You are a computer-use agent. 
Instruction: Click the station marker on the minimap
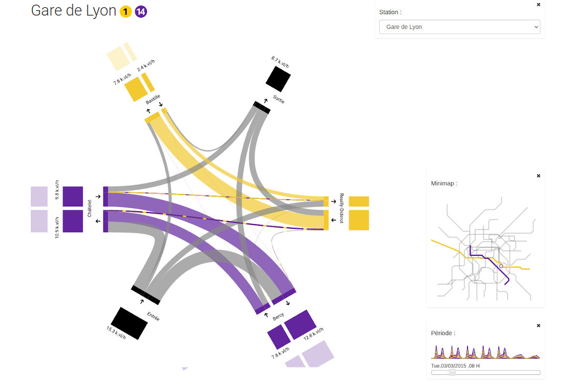pyautogui.click(x=501, y=266)
